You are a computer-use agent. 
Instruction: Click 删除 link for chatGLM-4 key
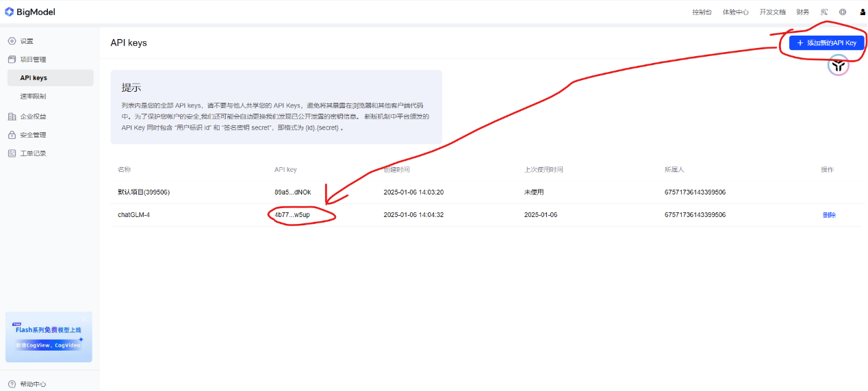(828, 215)
